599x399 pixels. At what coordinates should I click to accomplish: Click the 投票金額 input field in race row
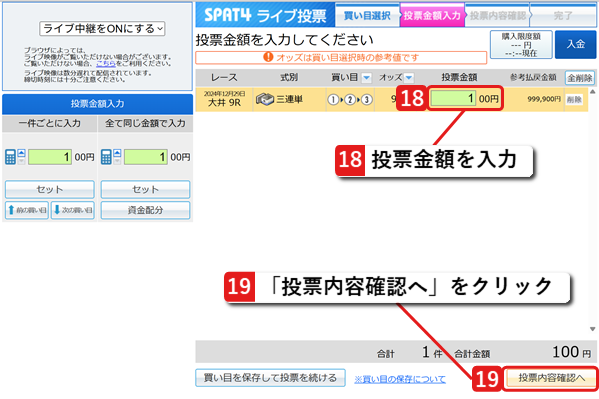click(453, 99)
